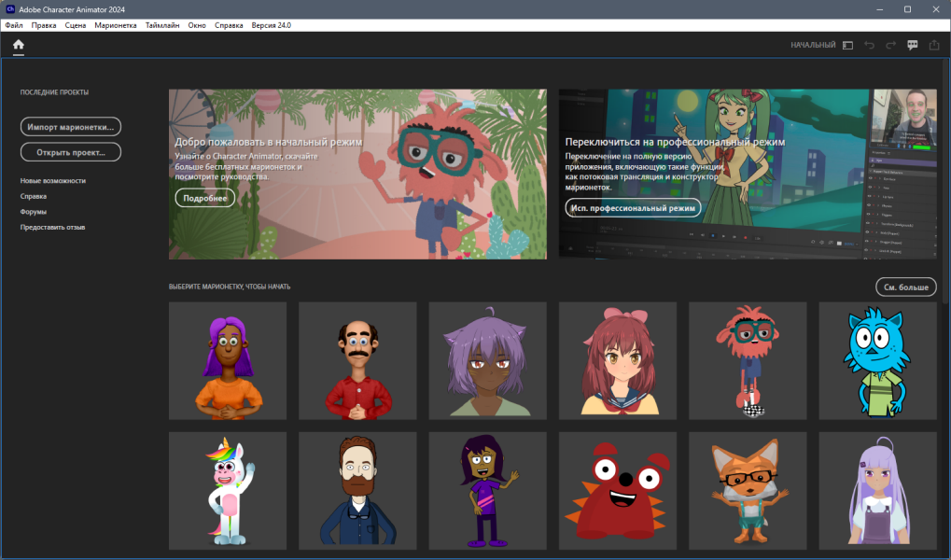This screenshot has height=560, width=951.
Task: Click the См. больше button
Action: pos(906,287)
